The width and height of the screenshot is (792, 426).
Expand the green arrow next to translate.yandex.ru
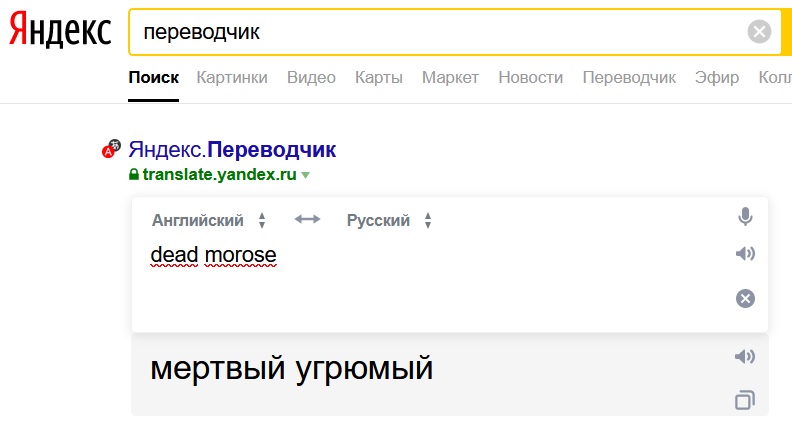pos(305,175)
